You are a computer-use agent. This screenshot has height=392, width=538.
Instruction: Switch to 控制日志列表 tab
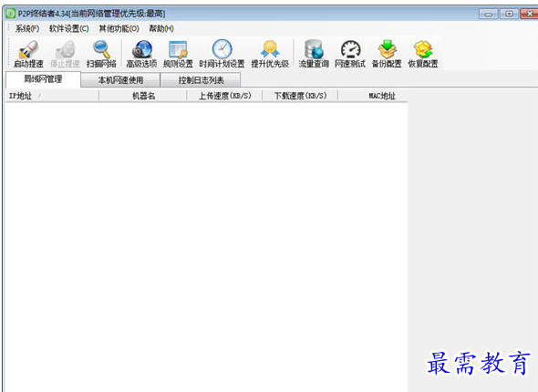(x=201, y=80)
